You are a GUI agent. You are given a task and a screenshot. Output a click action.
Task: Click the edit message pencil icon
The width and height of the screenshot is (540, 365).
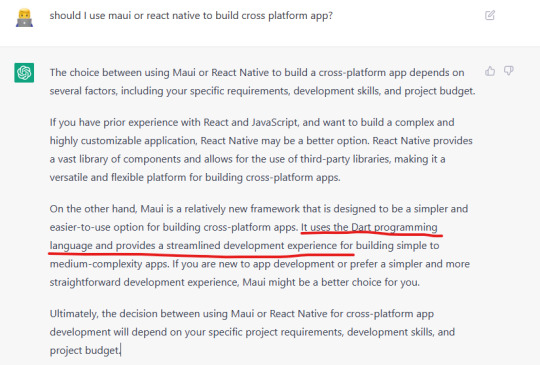pyautogui.click(x=490, y=15)
